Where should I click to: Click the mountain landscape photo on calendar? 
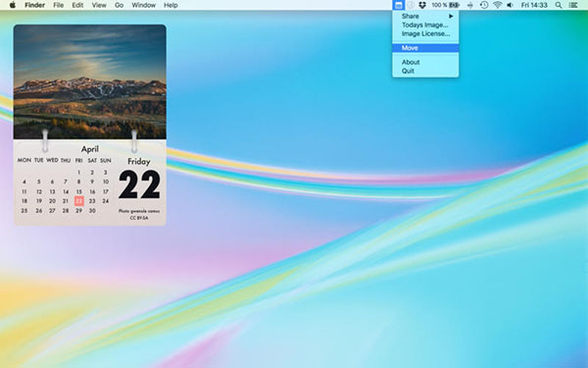(x=89, y=81)
